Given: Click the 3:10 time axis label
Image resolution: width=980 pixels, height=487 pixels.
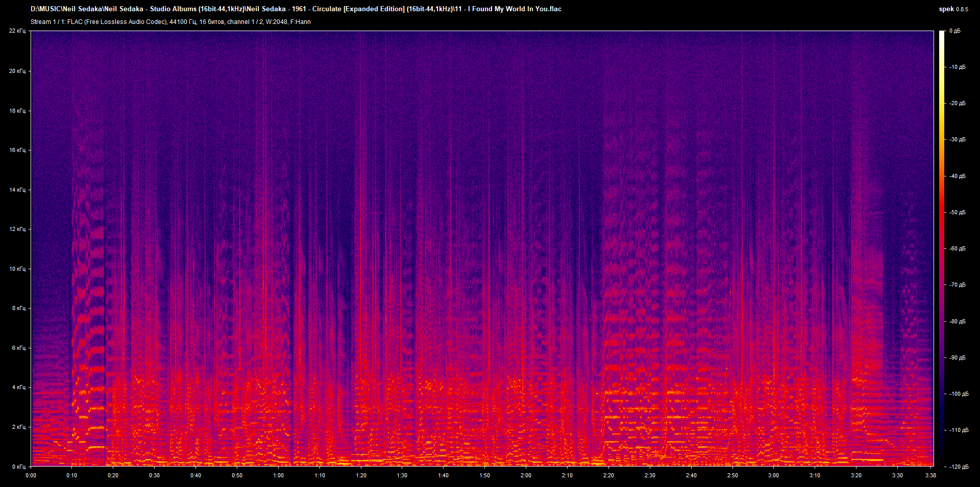Looking at the screenshot, I should pos(815,475).
